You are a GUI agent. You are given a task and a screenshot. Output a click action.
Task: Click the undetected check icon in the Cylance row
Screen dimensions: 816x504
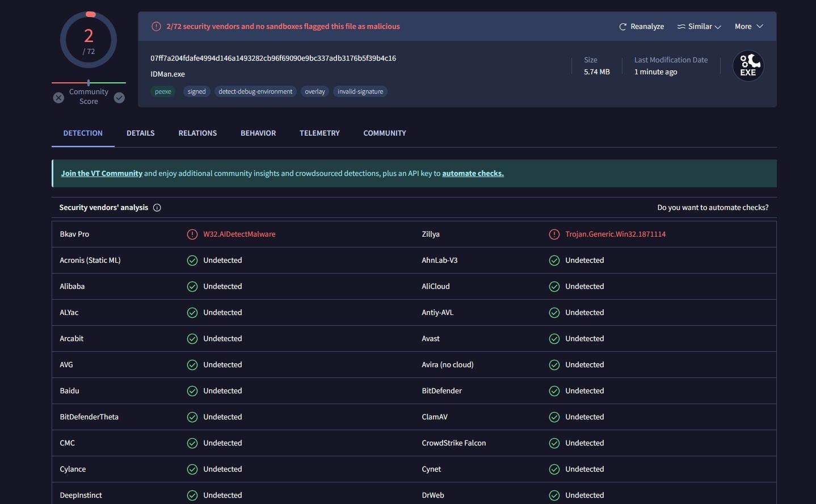coord(192,469)
